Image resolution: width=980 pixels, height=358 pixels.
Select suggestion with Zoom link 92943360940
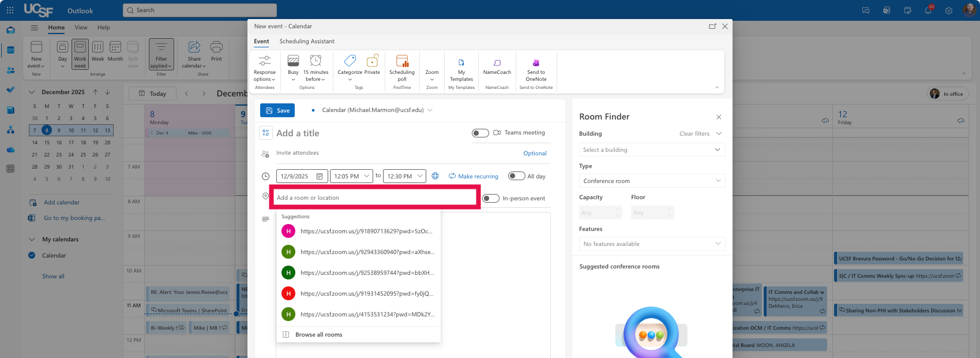(359, 252)
